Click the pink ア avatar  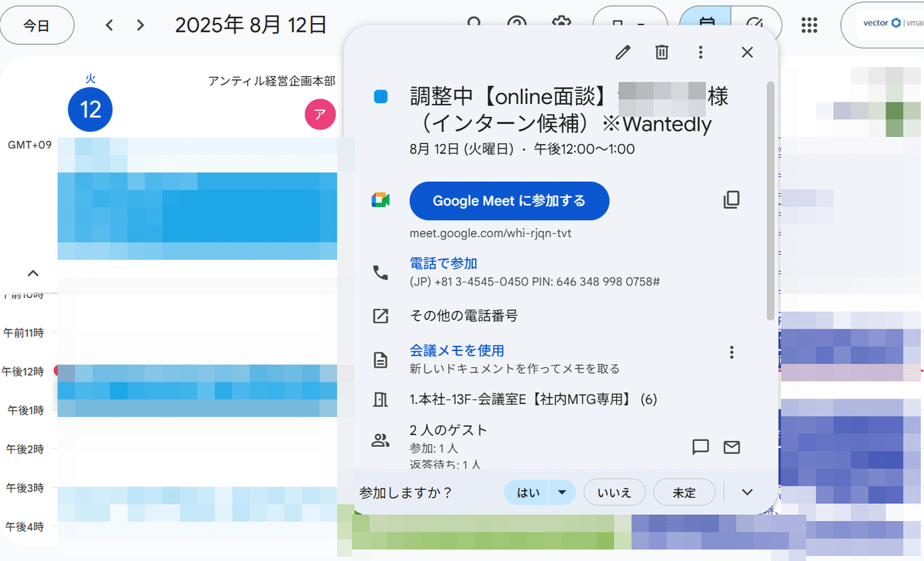[320, 114]
